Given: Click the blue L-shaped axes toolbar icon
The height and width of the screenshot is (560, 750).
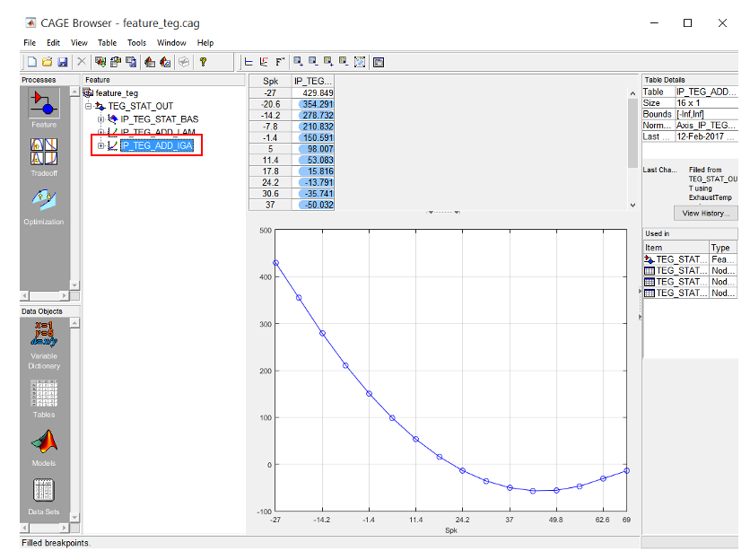Looking at the screenshot, I should point(249,62).
